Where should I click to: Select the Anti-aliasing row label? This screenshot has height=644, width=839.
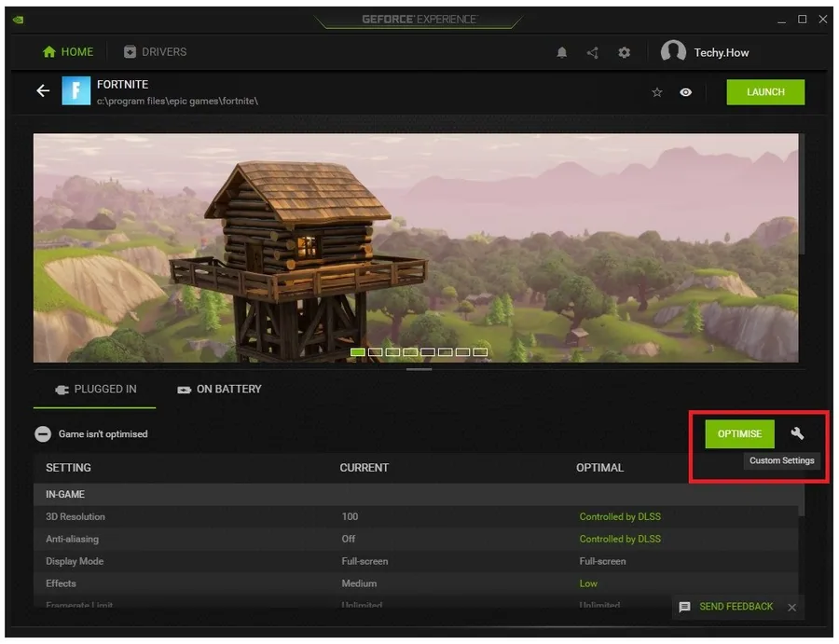click(x=72, y=540)
